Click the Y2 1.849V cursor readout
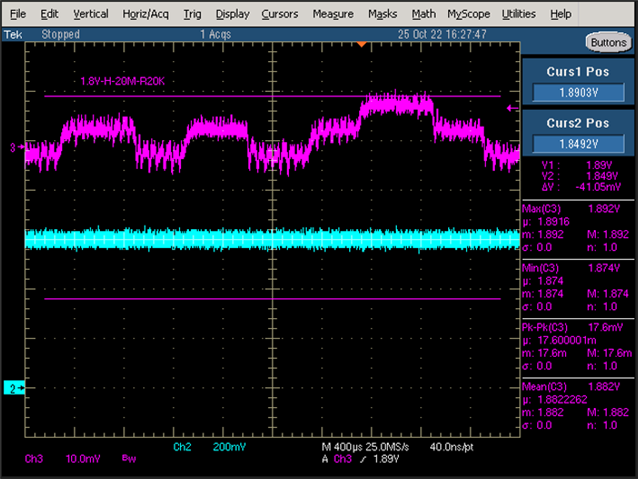Image resolution: width=638 pixels, height=479 pixels. [579, 176]
